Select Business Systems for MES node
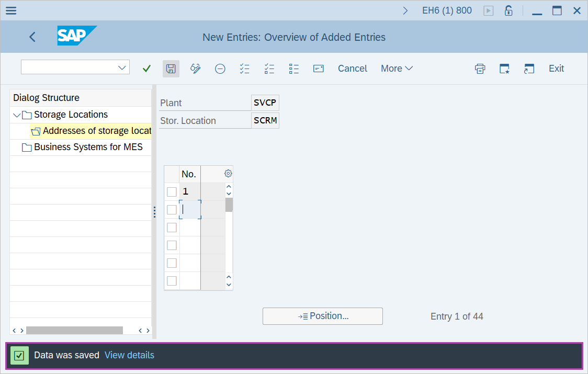Image resolution: width=588 pixels, height=374 pixels. point(88,147)
